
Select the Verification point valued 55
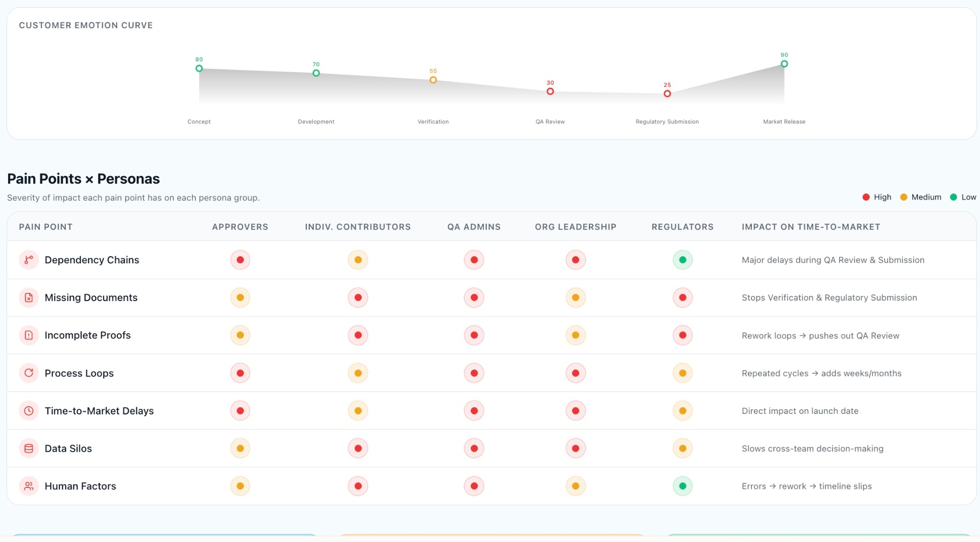(433, 80)
